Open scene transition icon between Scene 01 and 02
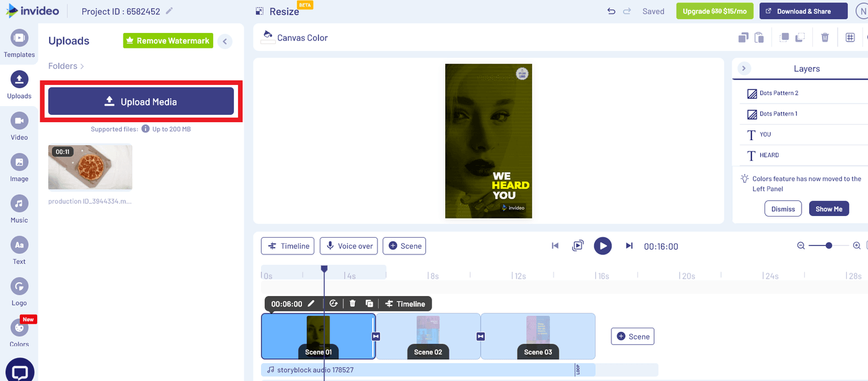 [376, 336]
